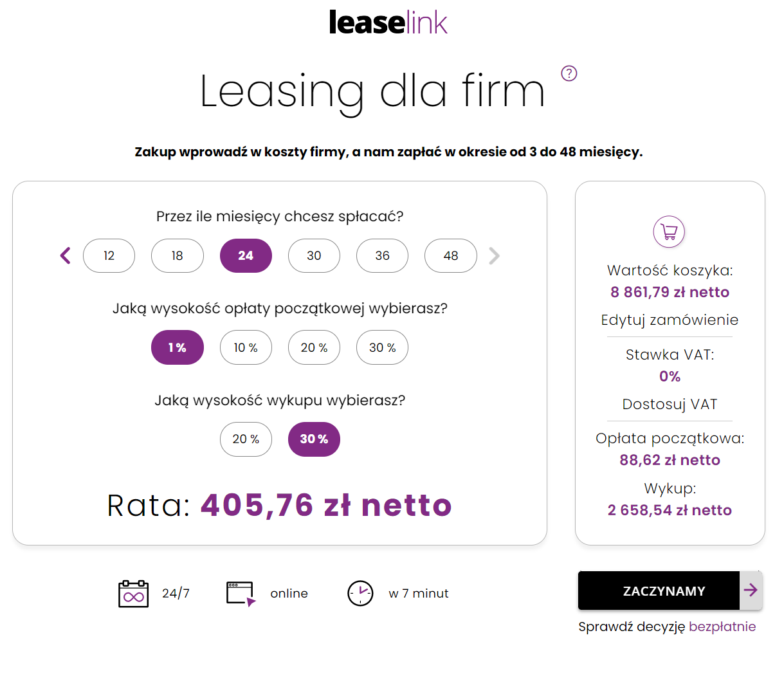Select 20 % buyout option
The image size is (784, 687).
pos(246,439)
